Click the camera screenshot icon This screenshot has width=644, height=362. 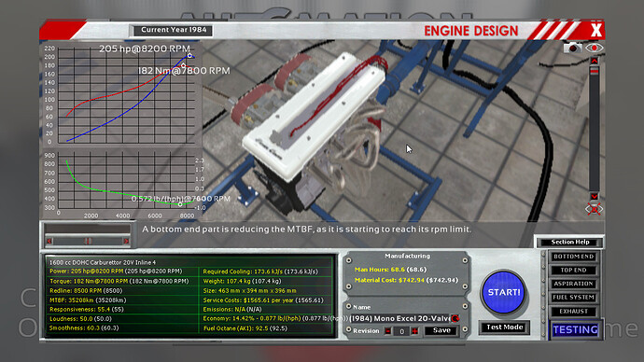(572, 48)
